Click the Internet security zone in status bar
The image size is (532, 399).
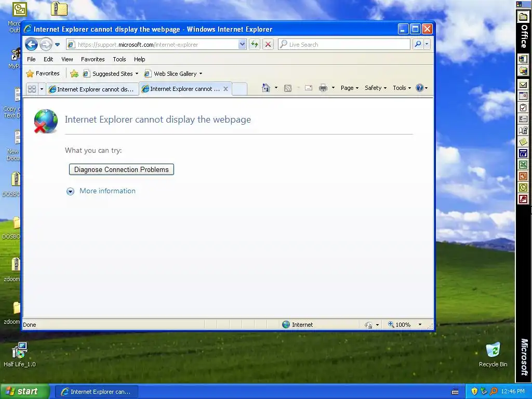298,325
